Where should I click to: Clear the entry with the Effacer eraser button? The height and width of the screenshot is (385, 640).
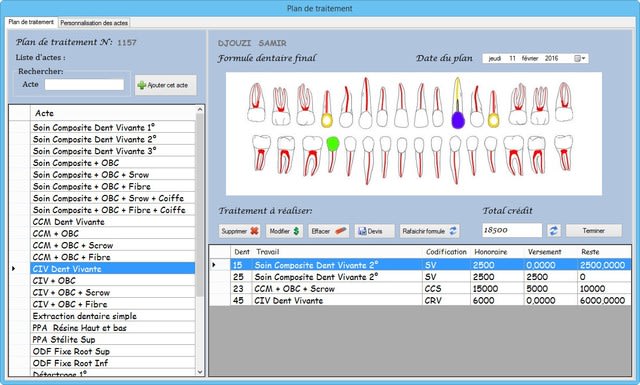tap(329, 231)
